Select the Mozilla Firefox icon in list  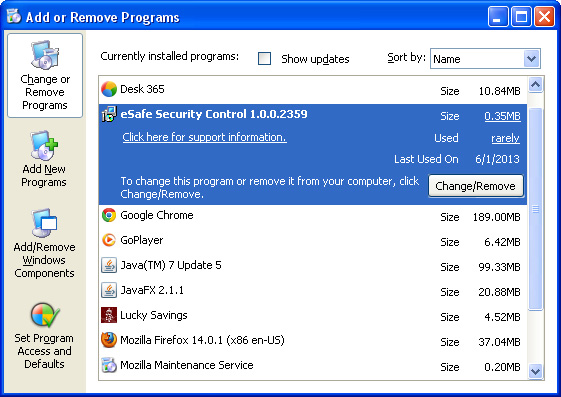click(109, 340)
